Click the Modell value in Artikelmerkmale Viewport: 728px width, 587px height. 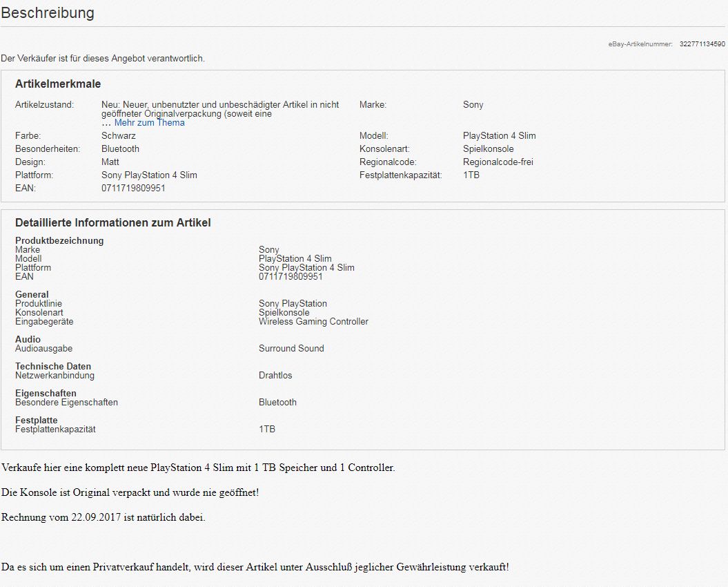499,136
